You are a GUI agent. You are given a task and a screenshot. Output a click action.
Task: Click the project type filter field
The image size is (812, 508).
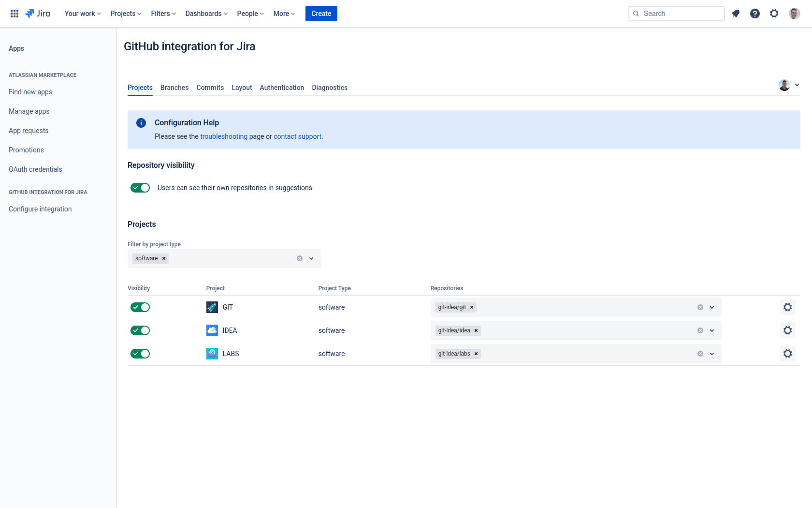(224, 258)
